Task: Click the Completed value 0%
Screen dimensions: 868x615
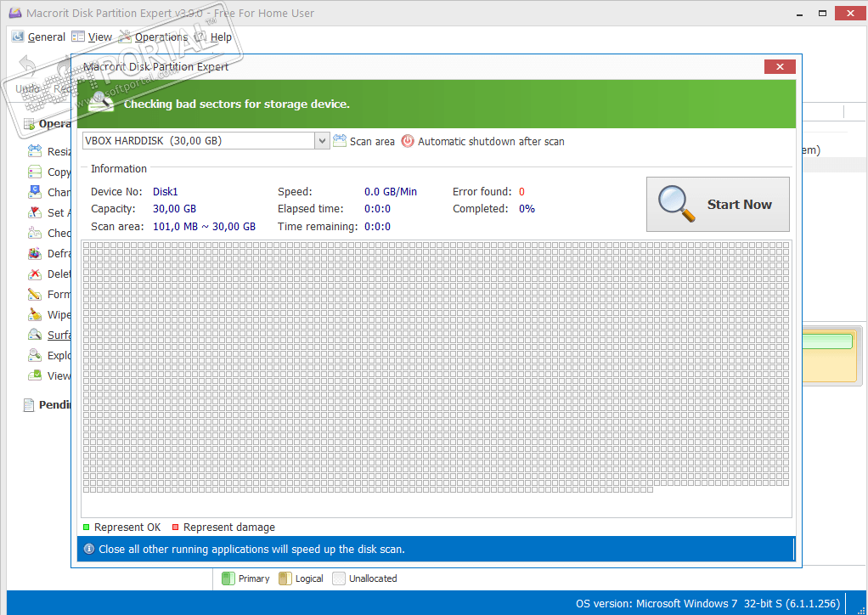Action: [x=527, y=209]
